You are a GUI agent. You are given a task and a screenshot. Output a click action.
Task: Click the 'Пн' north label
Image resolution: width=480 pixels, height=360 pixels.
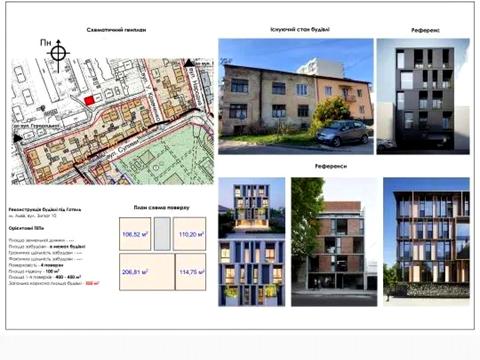(46, 43)
